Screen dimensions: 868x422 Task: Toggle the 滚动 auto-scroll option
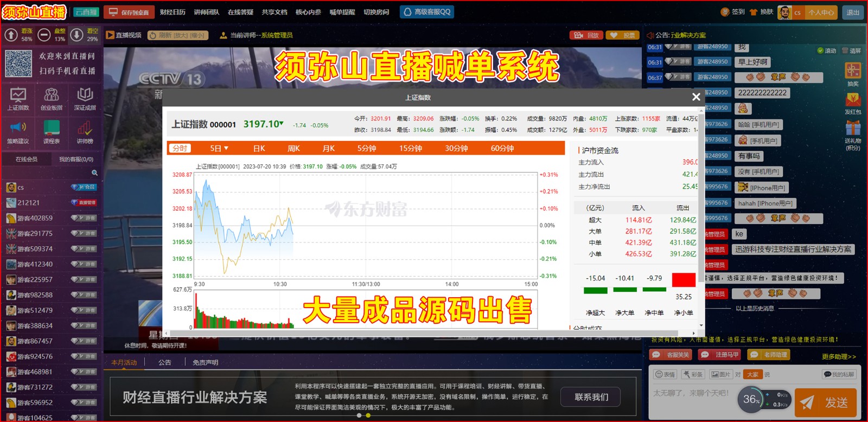[x=827, y=51]
